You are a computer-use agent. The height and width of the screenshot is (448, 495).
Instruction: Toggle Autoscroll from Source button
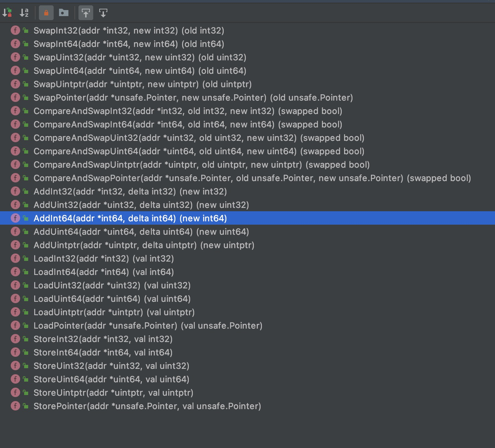point(103,13)
